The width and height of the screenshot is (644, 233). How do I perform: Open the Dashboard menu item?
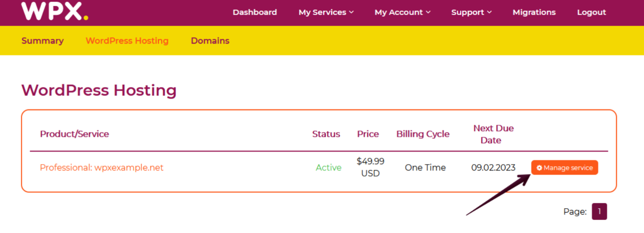click(x=254, y=12)
